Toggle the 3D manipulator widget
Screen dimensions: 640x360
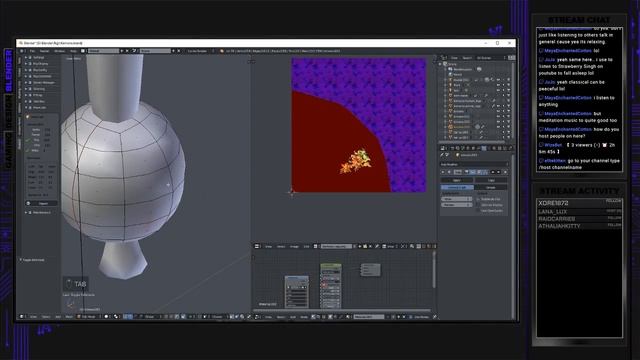tap(126, 316)
